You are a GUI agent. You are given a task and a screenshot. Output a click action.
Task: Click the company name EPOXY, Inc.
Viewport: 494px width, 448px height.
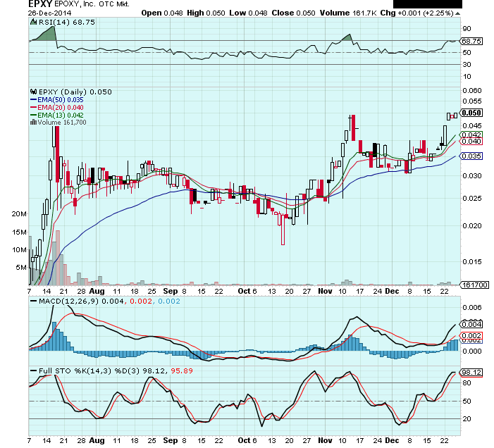[76, 4]
